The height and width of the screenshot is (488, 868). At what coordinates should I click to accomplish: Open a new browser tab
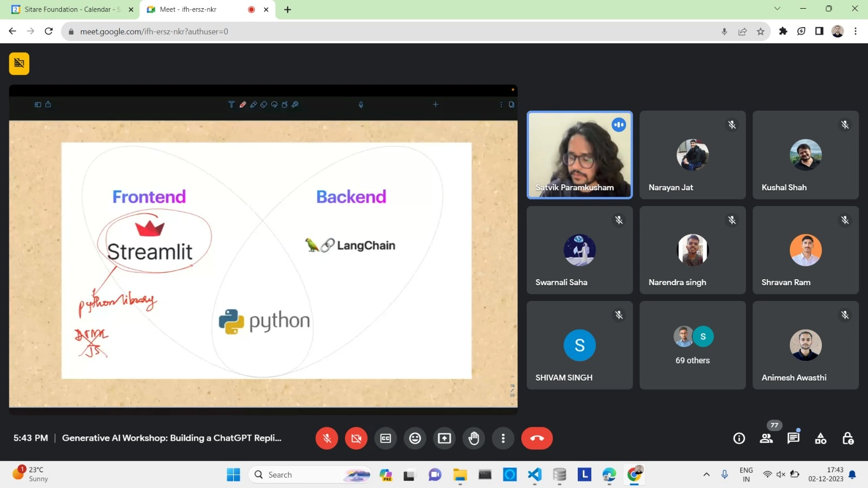[x=288, y=9]
